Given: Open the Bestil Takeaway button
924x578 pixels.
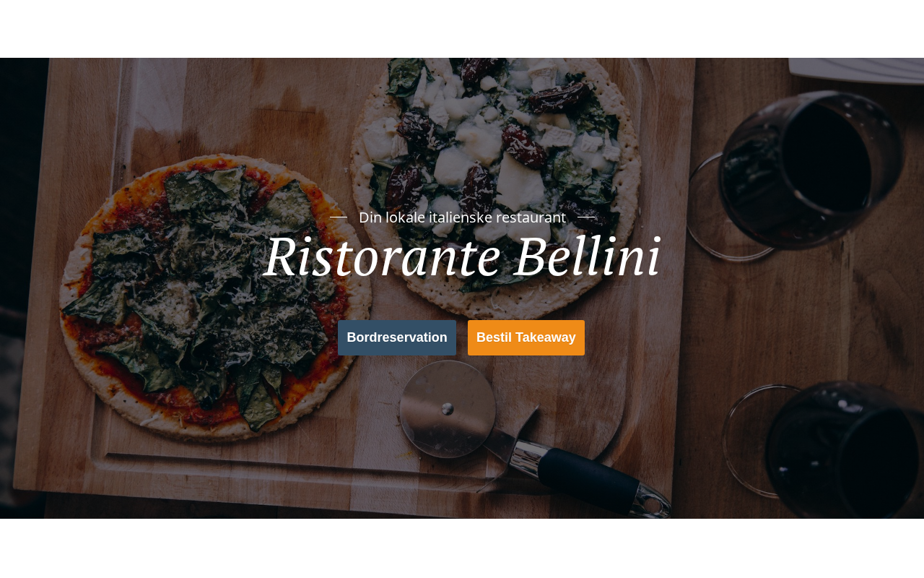Looking at the screenshot, I should pos(526,337).
